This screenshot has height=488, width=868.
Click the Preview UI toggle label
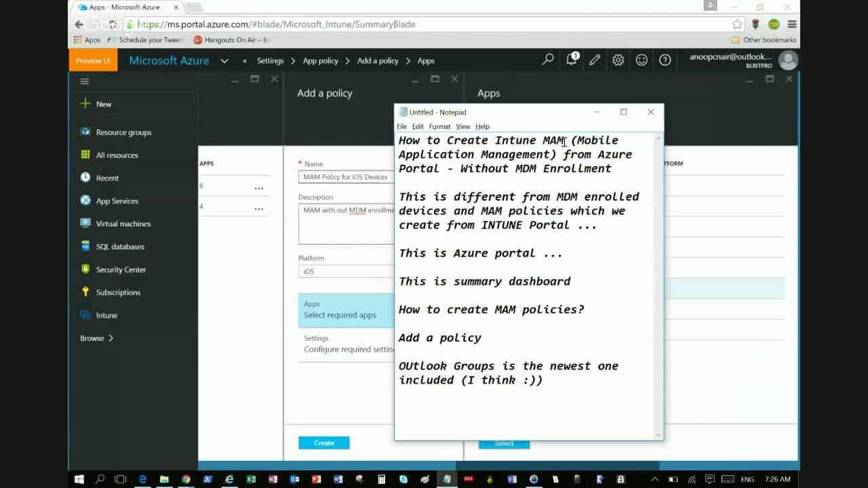tap(92, 60)
